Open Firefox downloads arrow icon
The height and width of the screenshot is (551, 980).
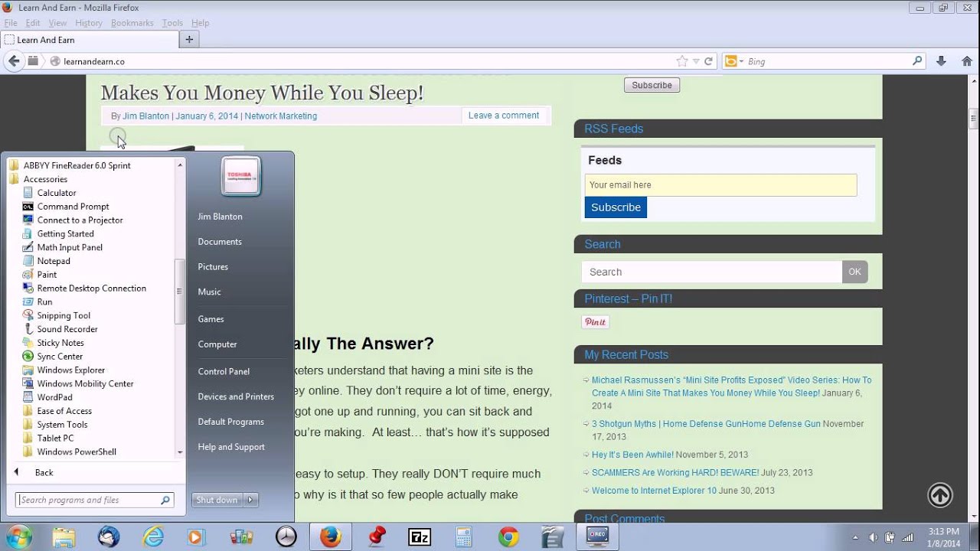[942, 61]
